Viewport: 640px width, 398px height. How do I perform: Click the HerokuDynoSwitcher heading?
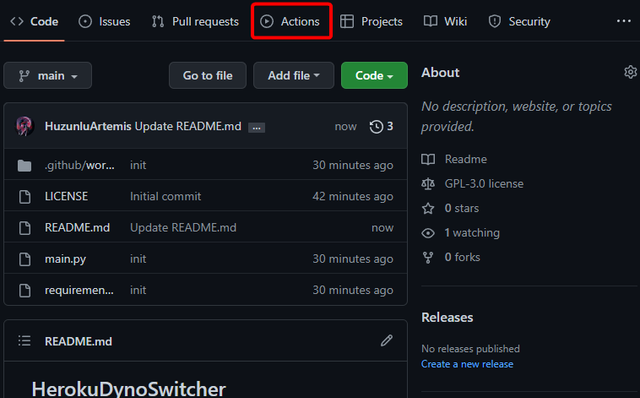(x=129, y=389)
